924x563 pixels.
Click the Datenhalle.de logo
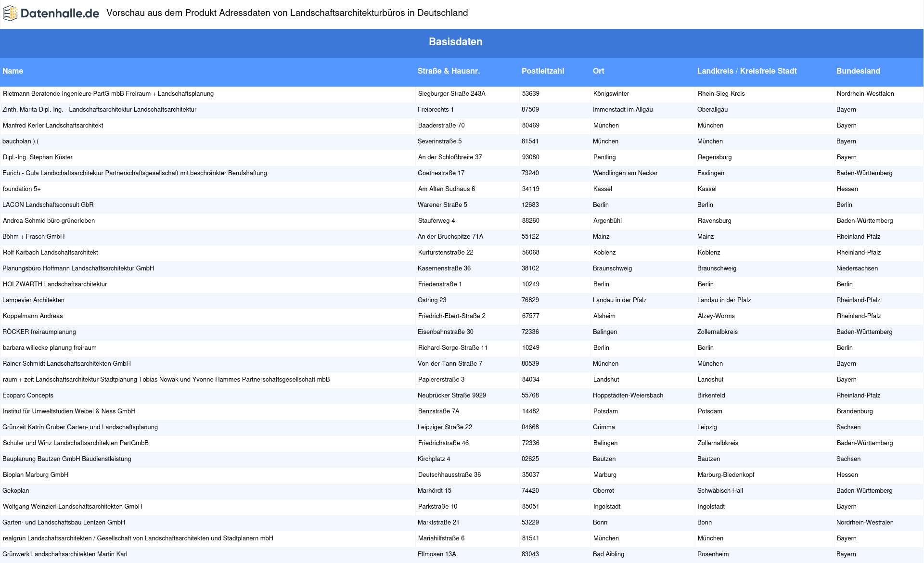pyautogui.click(x=51, y=13)
